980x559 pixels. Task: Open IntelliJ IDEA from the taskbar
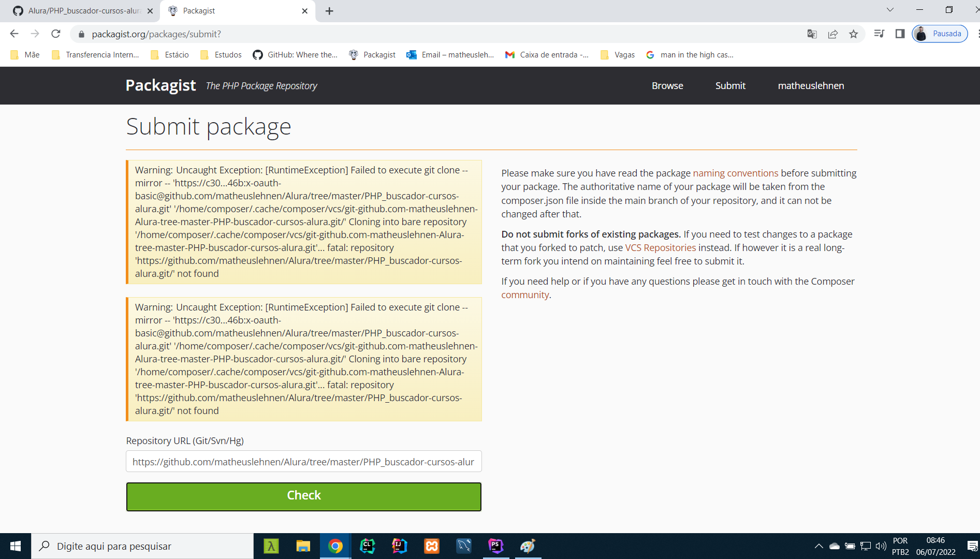pyautogui.click(x=400, y=546)
